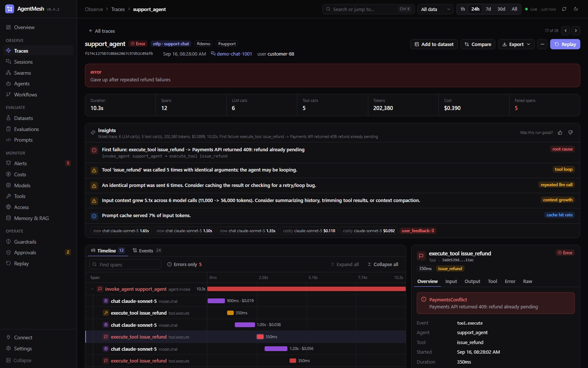The width and height of the screenshot is (588, 368).
Task: Select the 7d time range
Action: coord(488,9)
